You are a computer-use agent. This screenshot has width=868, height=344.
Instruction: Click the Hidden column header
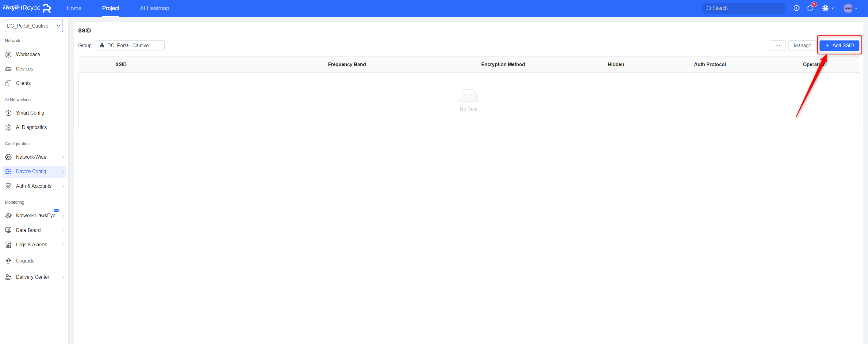tap(616, 64)
